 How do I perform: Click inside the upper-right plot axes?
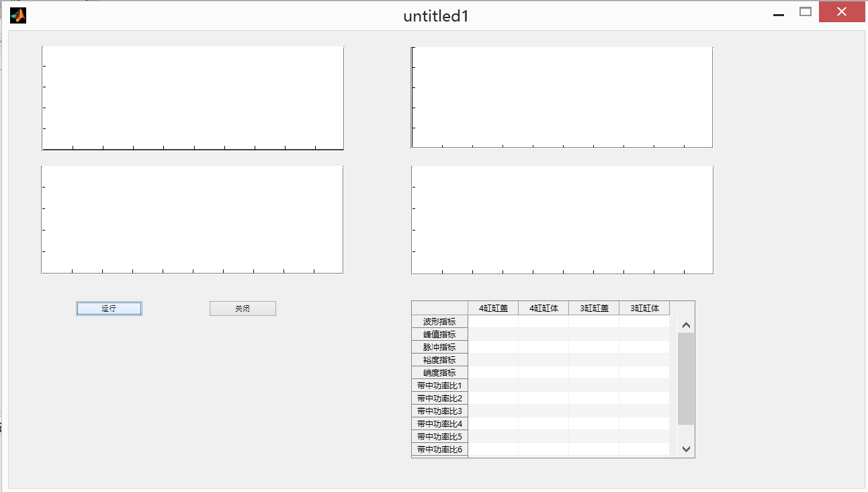[562, 97]
